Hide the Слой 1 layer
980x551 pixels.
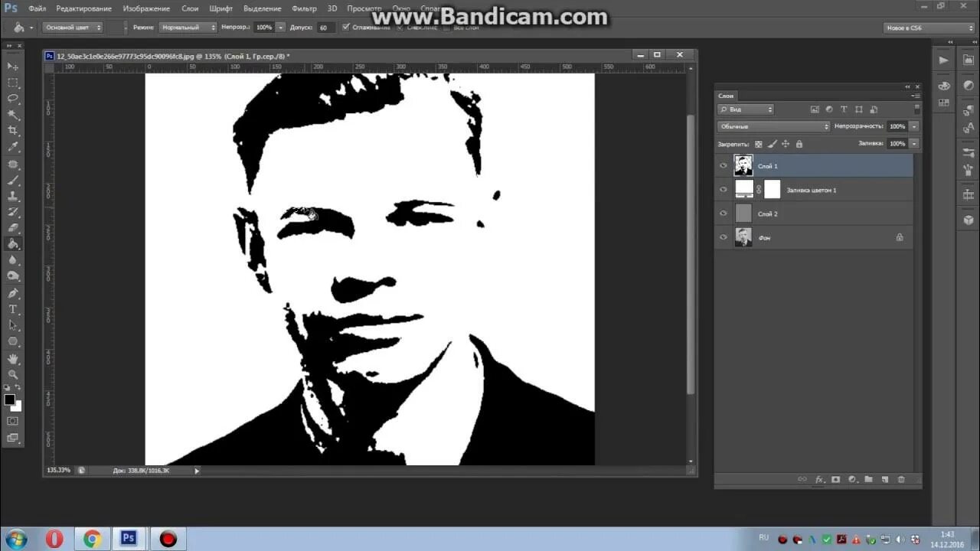click(x=724, y=165)
